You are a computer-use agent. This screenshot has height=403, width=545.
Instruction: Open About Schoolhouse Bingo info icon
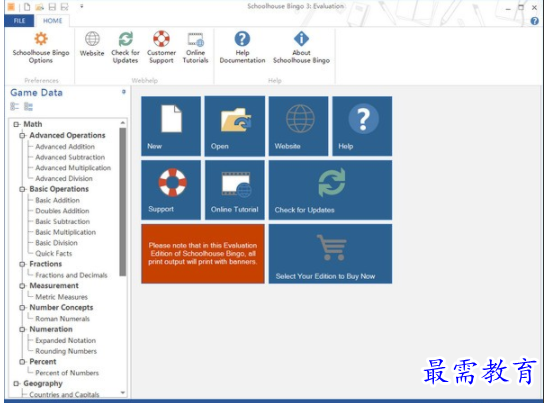coord(301,39)
